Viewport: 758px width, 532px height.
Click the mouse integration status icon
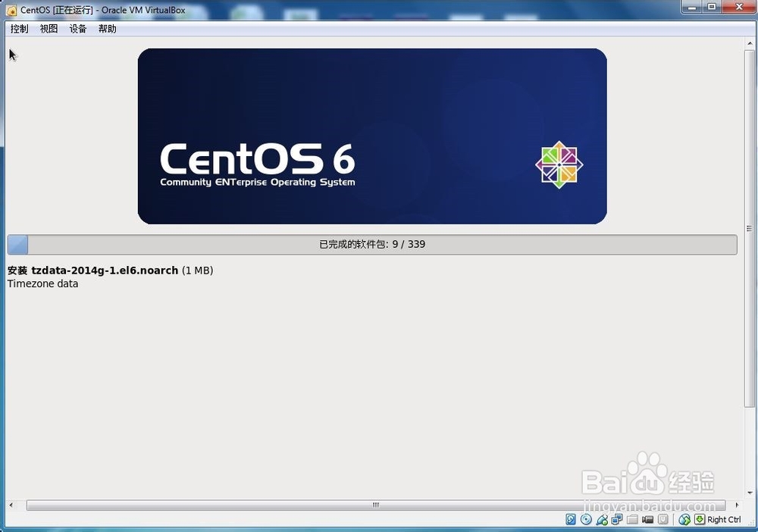(684, 519)
